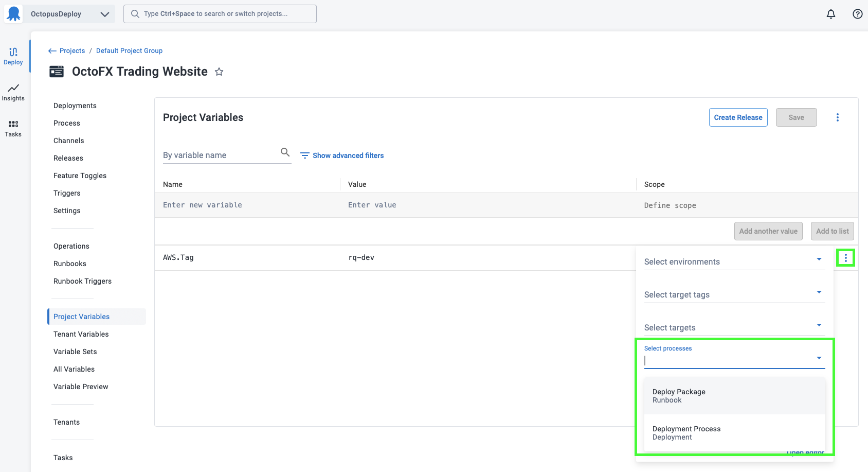Select the rq-dev variable value
Viewport: 868px width, 472px height.
click(361, 257)
